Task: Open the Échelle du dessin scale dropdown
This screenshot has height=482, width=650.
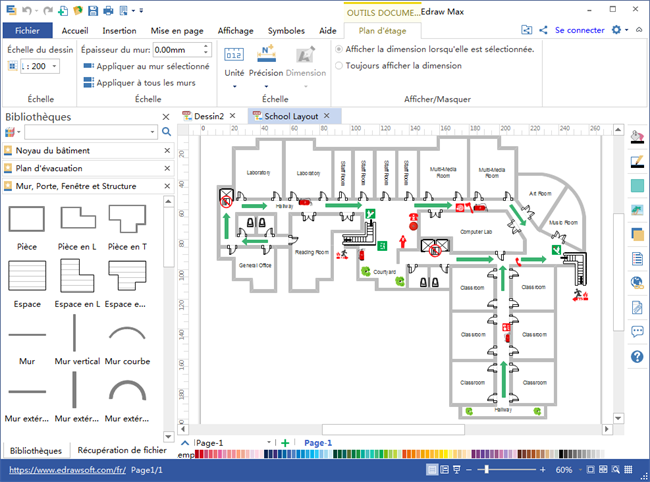Action: click(53, 66)
